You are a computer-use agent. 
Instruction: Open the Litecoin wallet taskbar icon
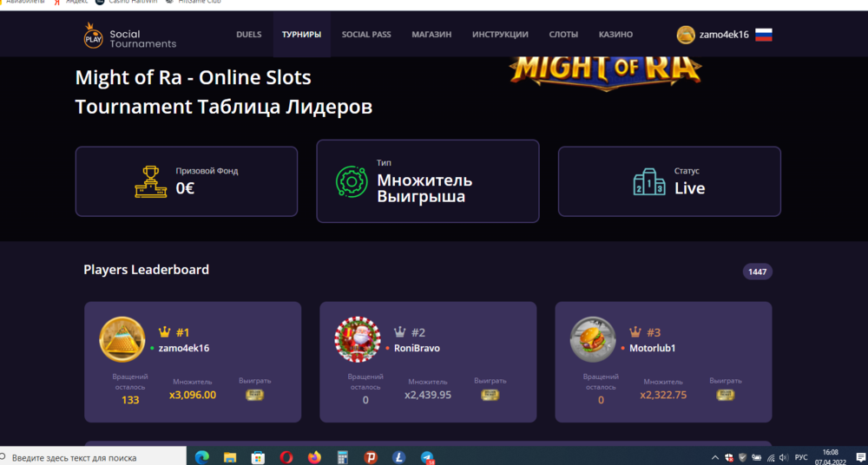[x=399, y=457]
